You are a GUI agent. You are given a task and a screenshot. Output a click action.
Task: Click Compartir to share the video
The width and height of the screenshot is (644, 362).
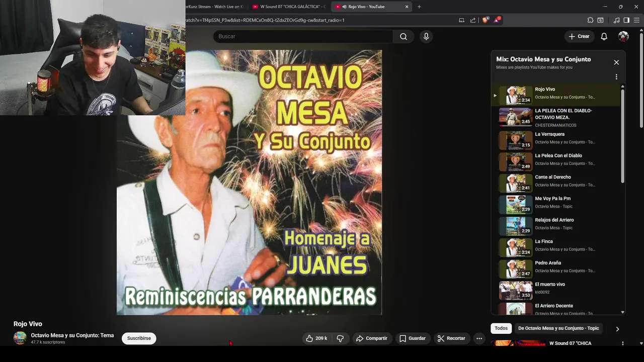point(372,338)
